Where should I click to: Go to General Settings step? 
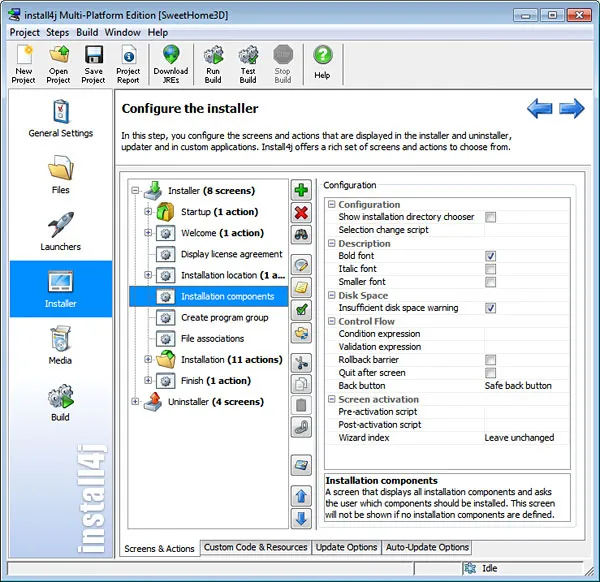61,119
